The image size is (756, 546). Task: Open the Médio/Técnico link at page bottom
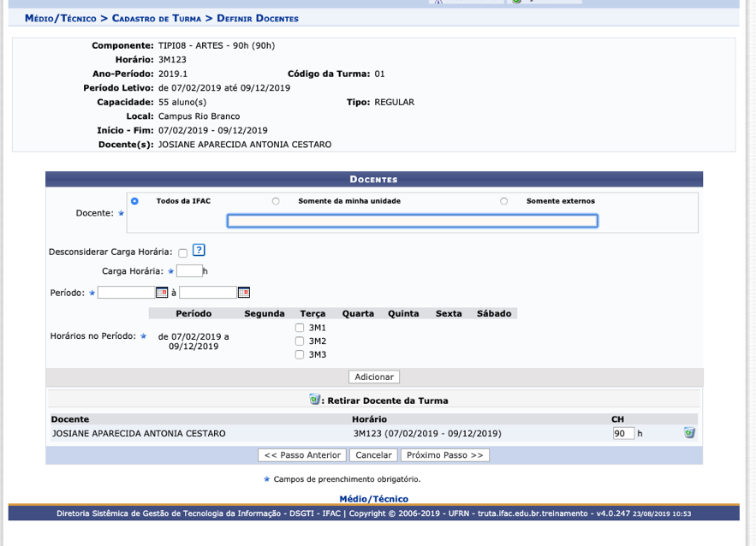[373, 499]
